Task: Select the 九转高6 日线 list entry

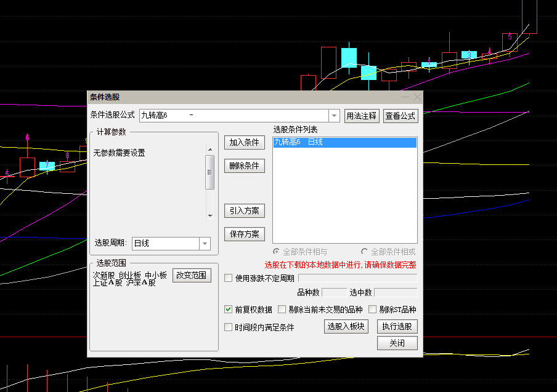Action: point(344,142)
